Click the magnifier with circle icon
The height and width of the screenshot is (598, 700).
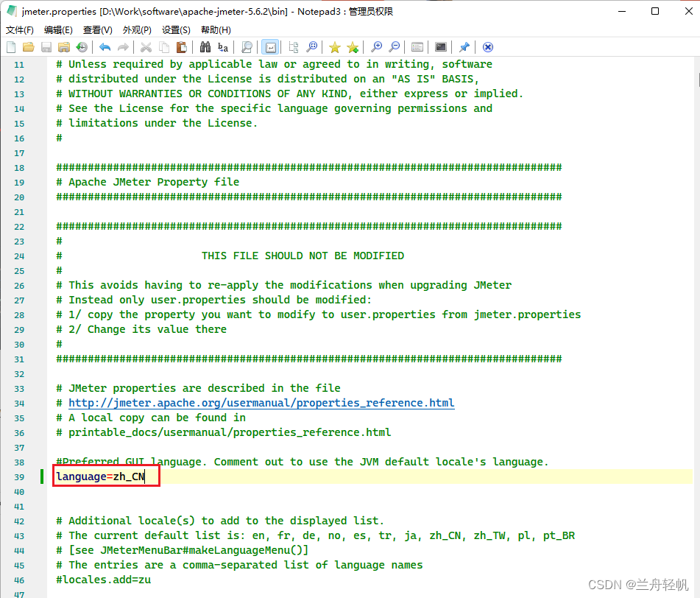(x=311, y=47)
